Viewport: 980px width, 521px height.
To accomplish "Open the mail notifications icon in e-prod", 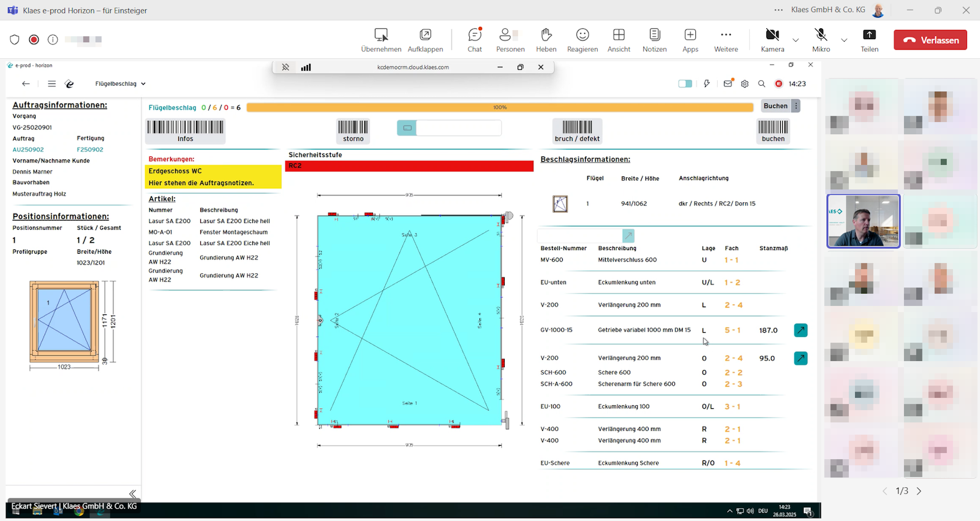I will (x=728, y=84).
